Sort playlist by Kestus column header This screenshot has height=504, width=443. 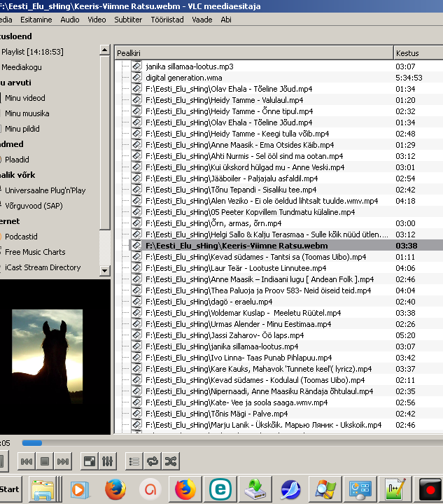tap(417, 53)
